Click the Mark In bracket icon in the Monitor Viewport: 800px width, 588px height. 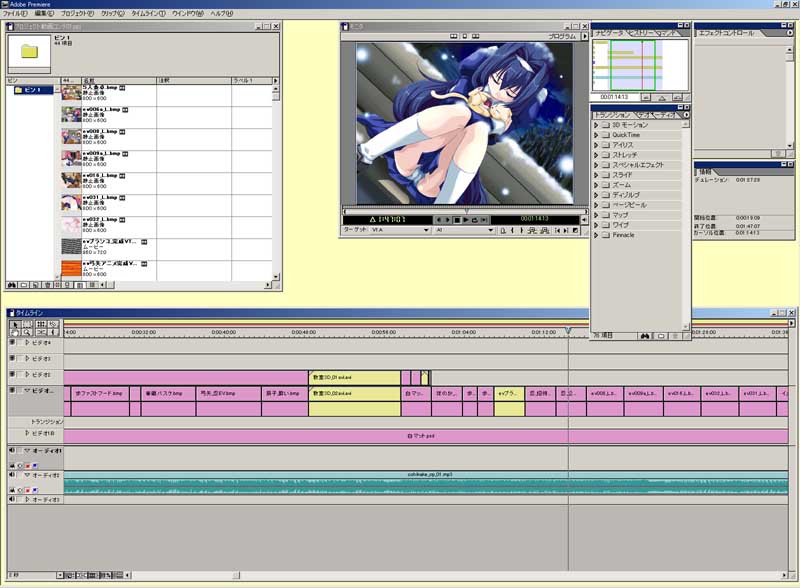coord(512,231)
